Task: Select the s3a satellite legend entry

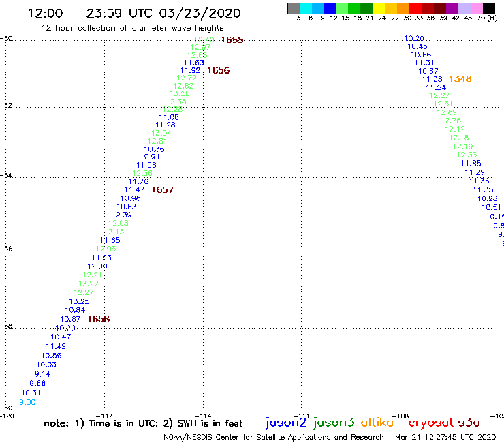Action: pos(469,423)
